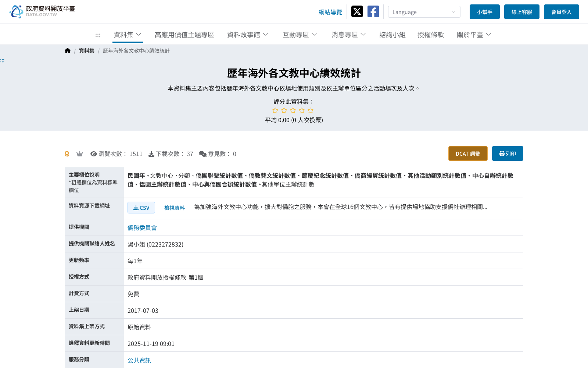Open the 諮詢小組 menu item
This screenshot has height=368, width=588.
(392, 35)
